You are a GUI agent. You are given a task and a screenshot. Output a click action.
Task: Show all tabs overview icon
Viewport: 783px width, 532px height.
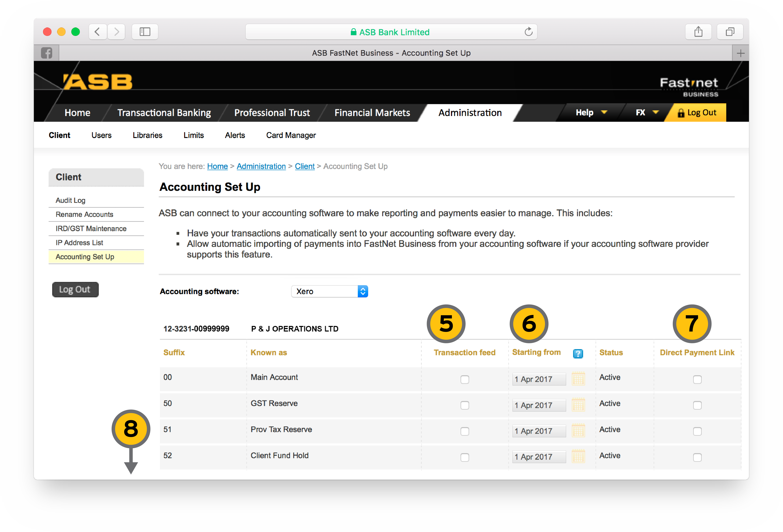(730, 32)
